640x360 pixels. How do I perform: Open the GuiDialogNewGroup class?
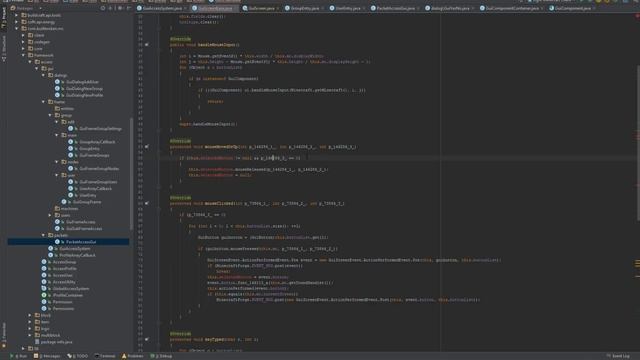point(84,89)
